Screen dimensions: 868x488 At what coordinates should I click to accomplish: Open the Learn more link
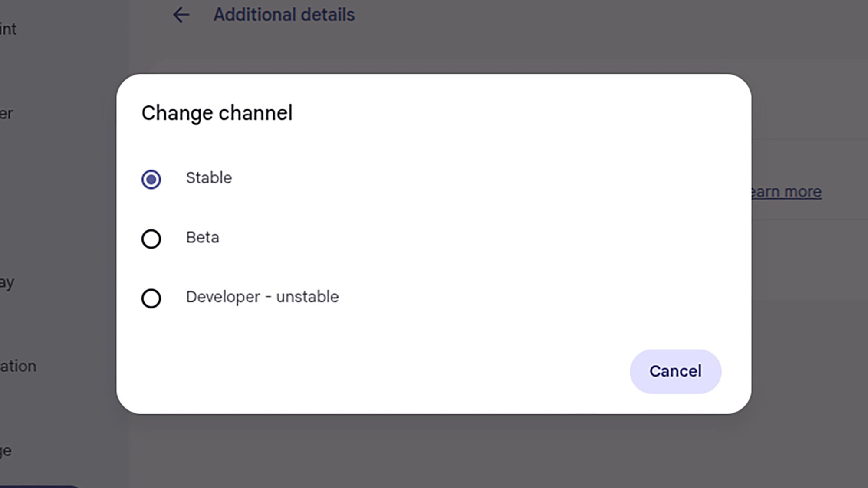786,192
